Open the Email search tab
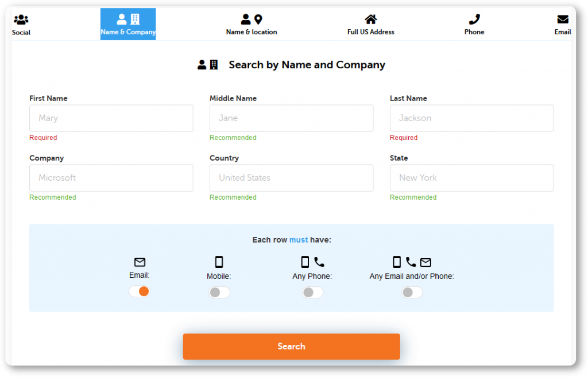Image resolution: width=588 pixels, height=377 pixels. (563, 24)
